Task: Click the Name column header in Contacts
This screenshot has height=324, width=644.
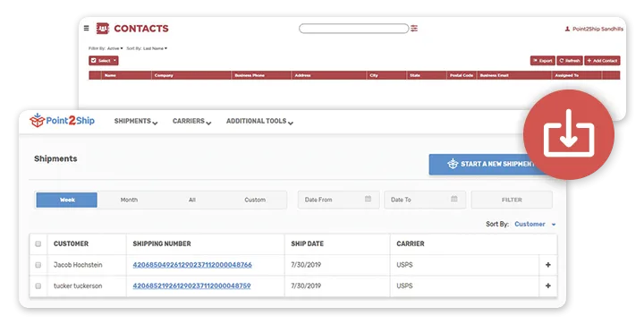Action: pos(110,75)
